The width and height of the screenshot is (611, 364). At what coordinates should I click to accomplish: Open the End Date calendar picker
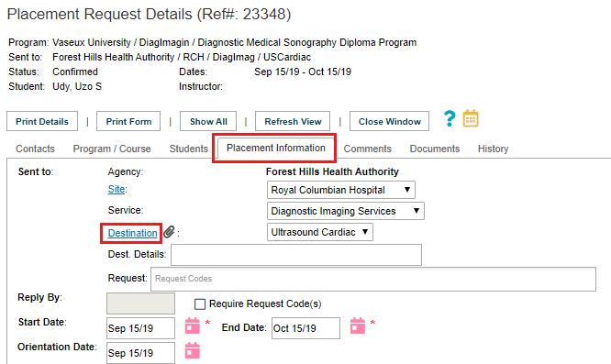pyautogui.click(x=357, y=325)
